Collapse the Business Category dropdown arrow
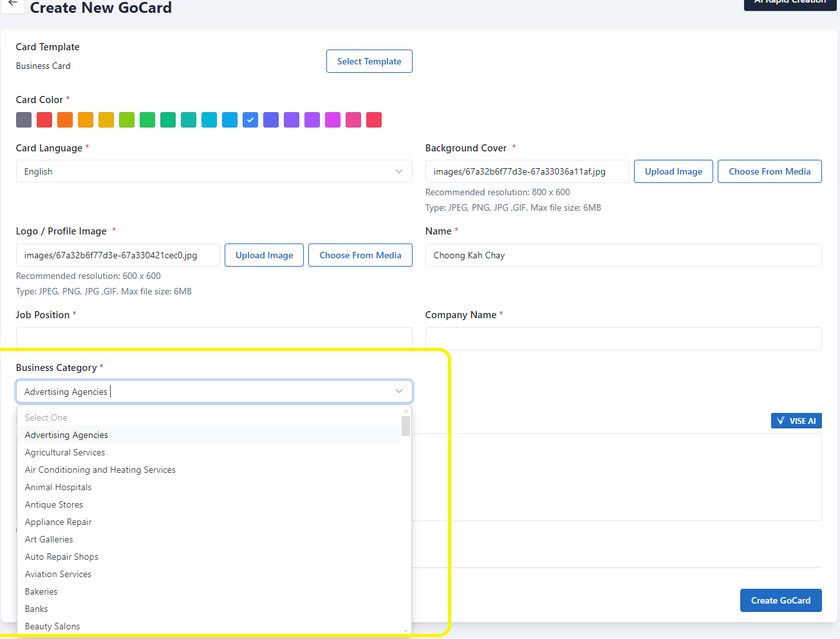840x639 pixels. tap(399, 392)
